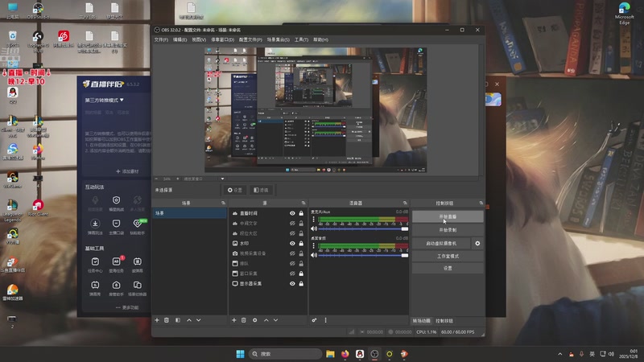The image size is (644, 362).
Task: Unlock the 直播时间 source lock
Action: [x=301, y=213]
